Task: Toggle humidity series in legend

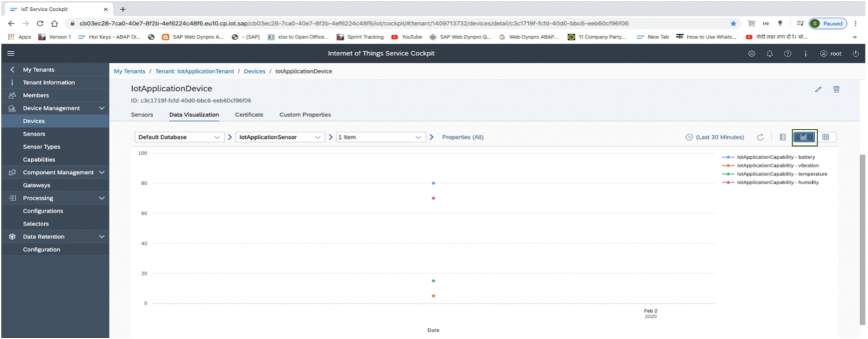Action: click(770, 182)
